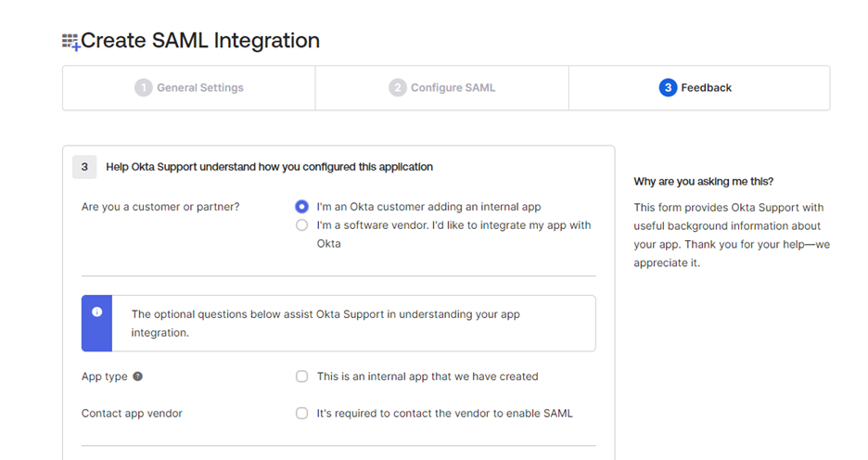868x460 pixels.
Task: Click the blue step 3 number circle
Action: pos(668,88)
